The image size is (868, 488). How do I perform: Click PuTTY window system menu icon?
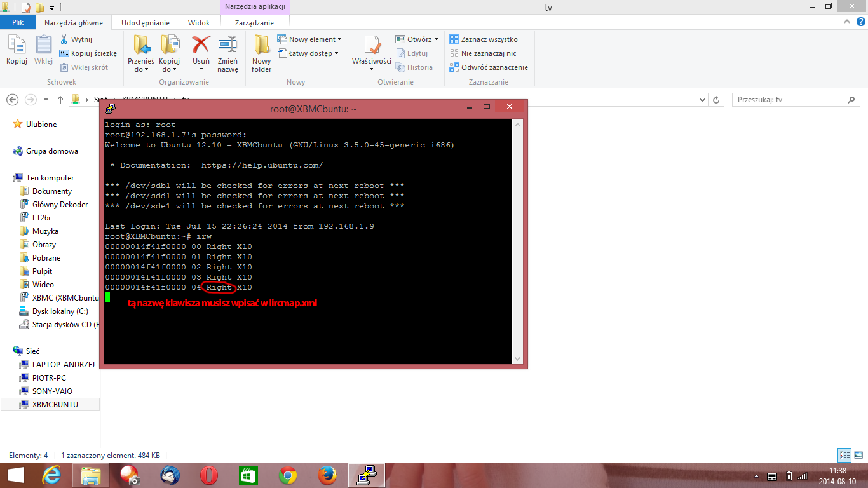[111, 108]
